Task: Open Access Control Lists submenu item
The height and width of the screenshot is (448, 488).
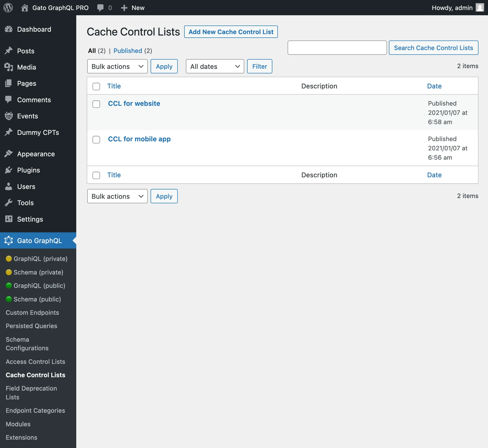Action: [36, 361]
